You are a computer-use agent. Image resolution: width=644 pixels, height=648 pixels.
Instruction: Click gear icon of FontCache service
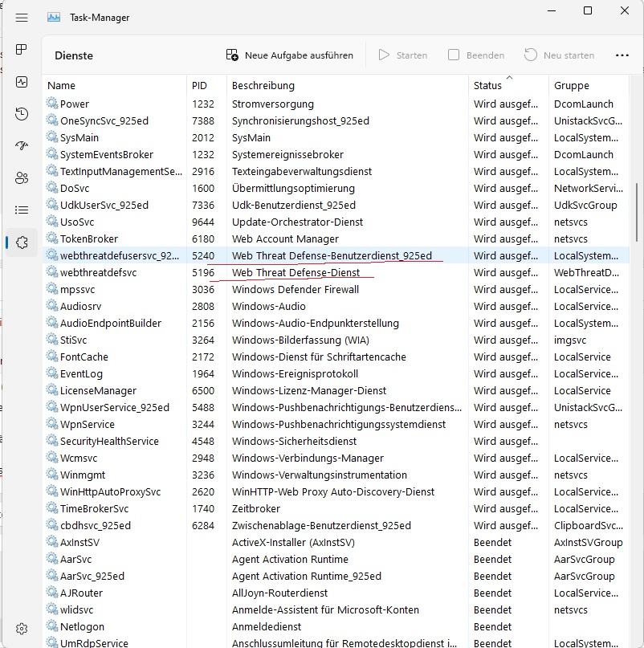52,356
